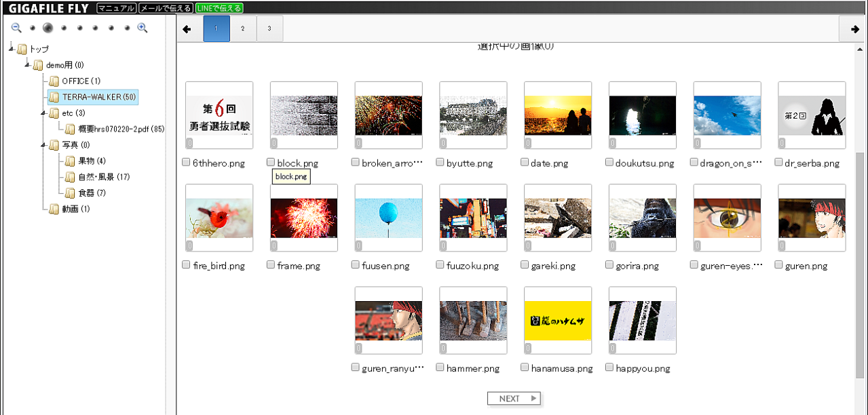Click the byutte.png file name
The height and width of the screenshot is (415, 868).
click(x=469, y=163)
